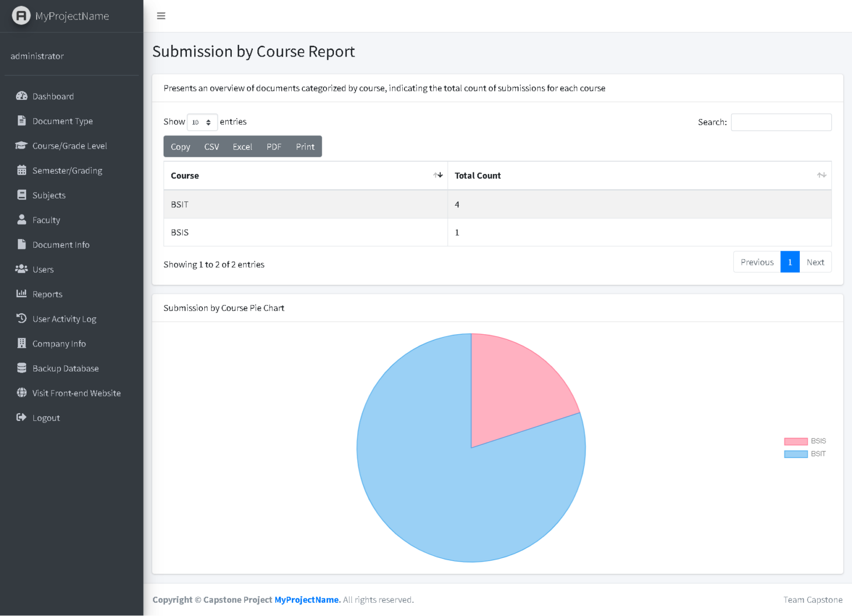The width and height of the screenshot is (852, 616).
Task: Open the Subjects section
Action: (x=21, y=195)
